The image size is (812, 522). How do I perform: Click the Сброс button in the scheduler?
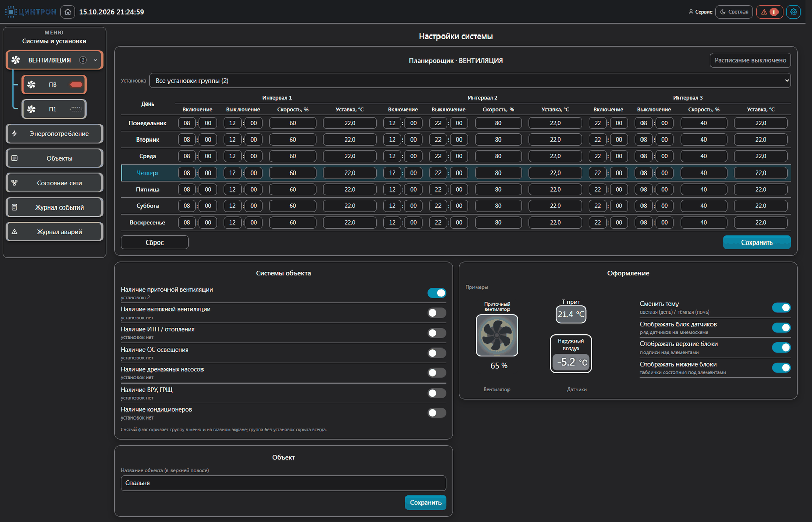155,242
